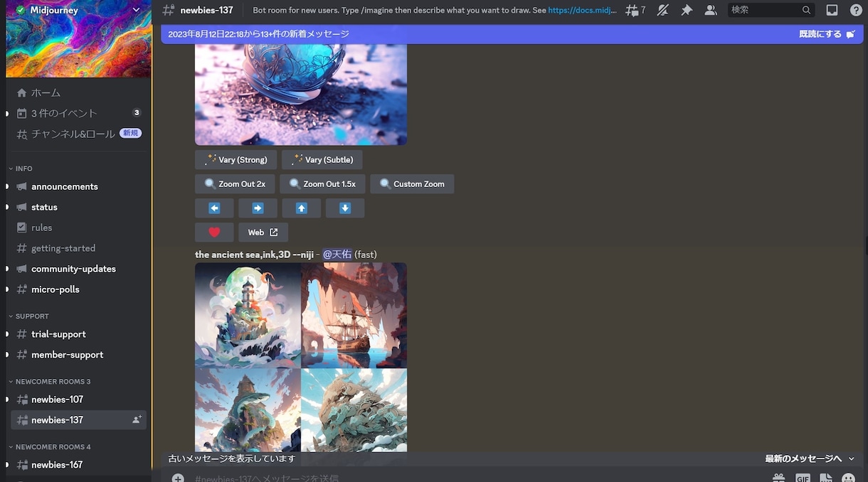Open pinned messages pin icon

[687, 10]
